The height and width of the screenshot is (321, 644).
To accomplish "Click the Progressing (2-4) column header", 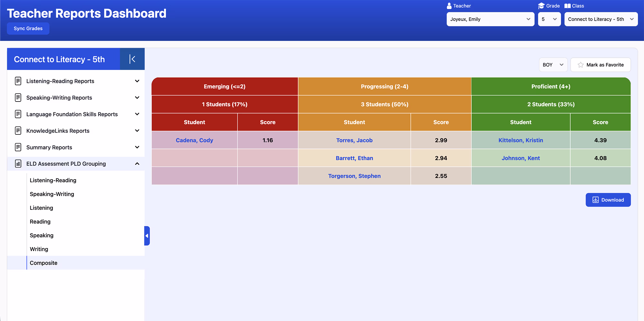I will click(384, 86).
